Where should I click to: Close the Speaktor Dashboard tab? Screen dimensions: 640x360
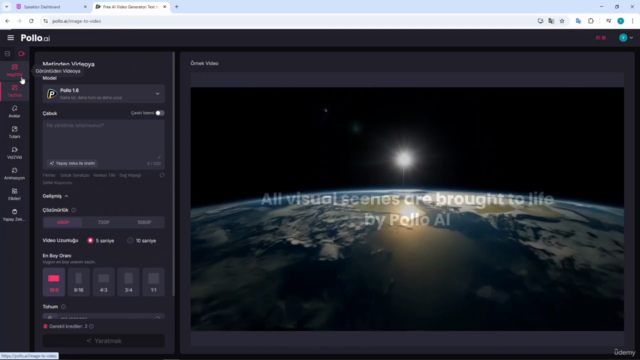[x=85, y=7]
